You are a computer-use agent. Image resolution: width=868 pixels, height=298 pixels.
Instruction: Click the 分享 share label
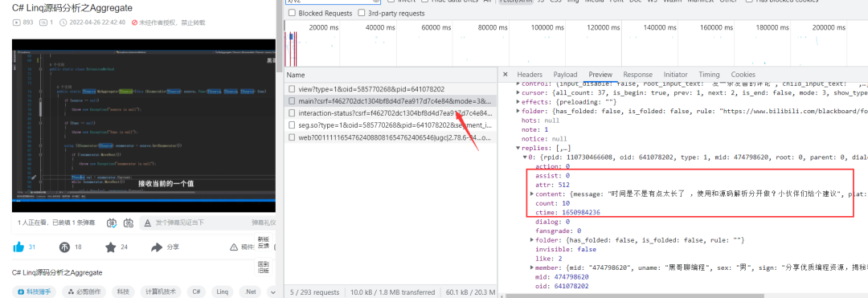click(173, 247)
